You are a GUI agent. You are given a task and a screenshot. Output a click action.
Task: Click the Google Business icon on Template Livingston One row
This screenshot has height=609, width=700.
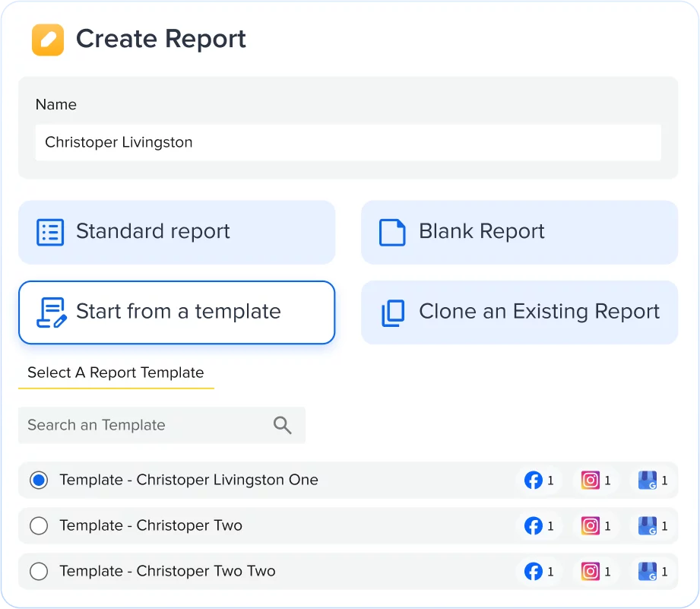(647, 481)
